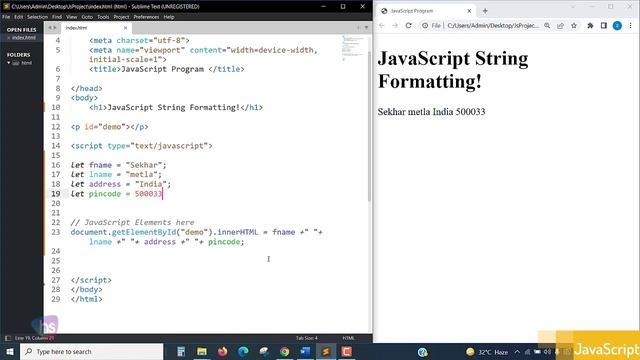Open Microsoft Word from taskbar
This screenshot has width=640, height=360.
(x=305, y=351)
